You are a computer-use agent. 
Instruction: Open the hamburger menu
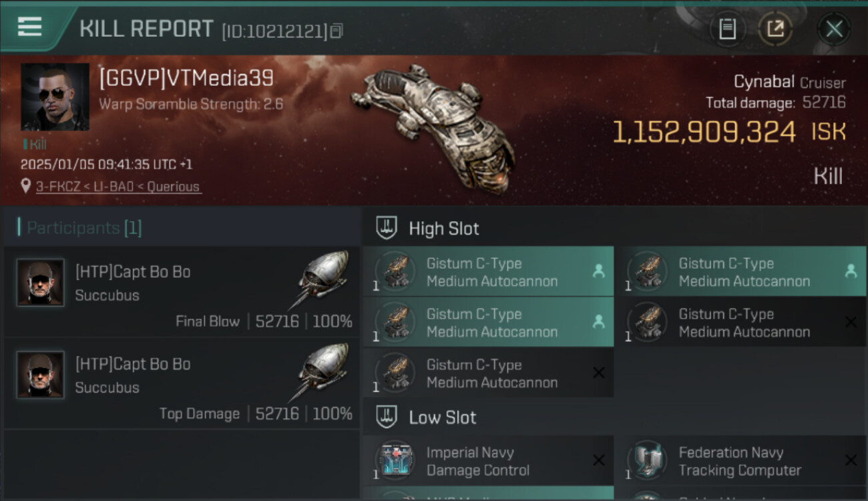pos(29,27)
